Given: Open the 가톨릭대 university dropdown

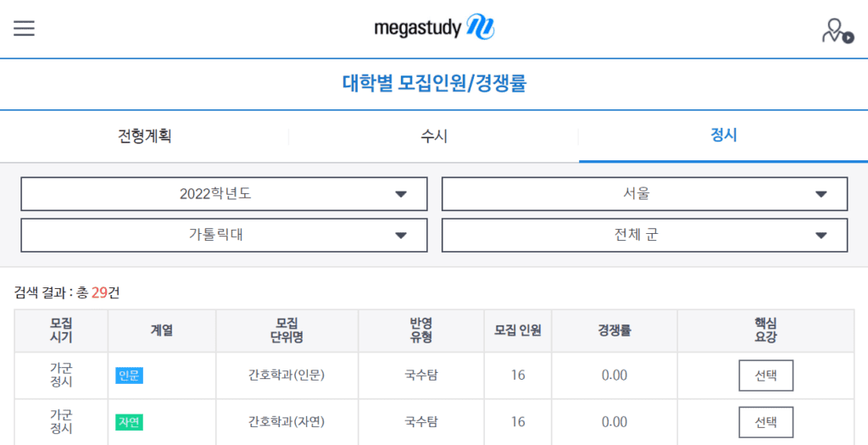Looking at the screenshot, I should coord(224,236).
